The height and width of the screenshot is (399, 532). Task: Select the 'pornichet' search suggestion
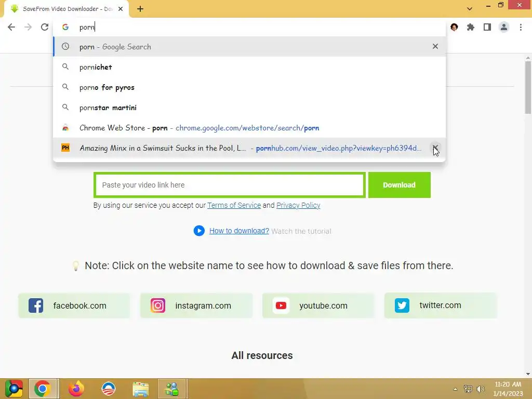click(x=249, y=67)
